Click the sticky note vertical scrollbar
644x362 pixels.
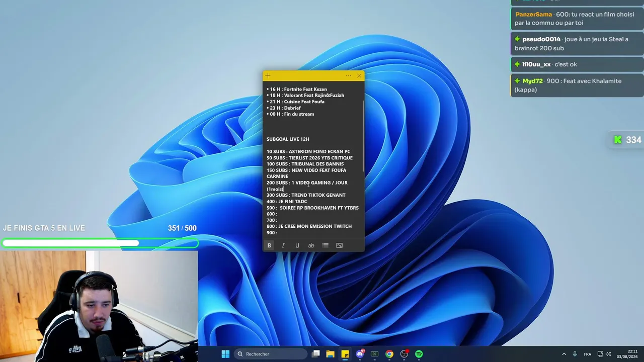pyautogui.click(x=363, y=136)
